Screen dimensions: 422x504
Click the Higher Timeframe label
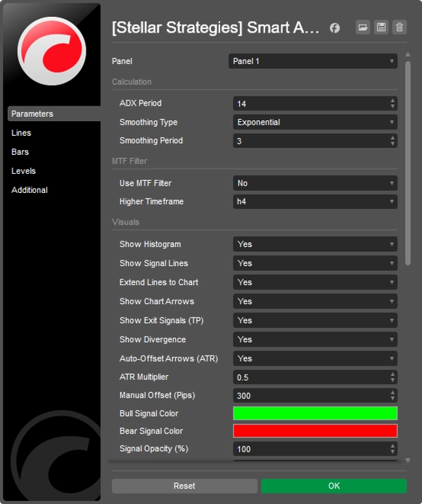click(x=152, y=201)
